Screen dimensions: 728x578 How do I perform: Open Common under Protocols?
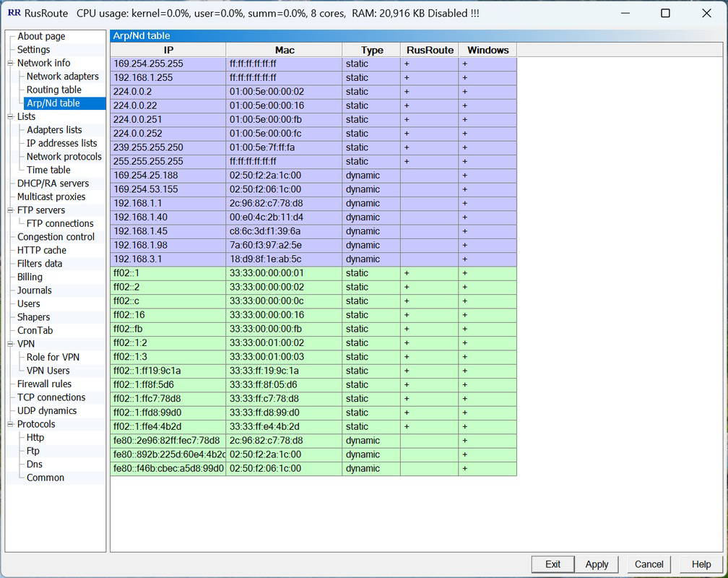pos(45,478)
